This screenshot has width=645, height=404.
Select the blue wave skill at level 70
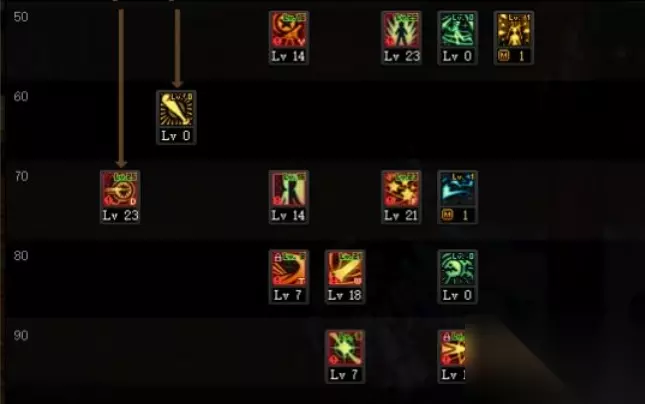point(457,189)
